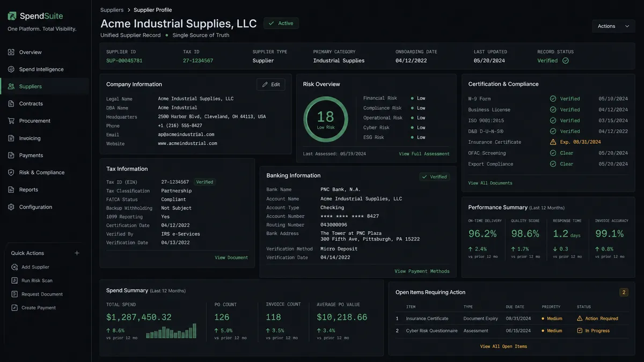This screenshot has width=644, height=362.
Task: Click the Record Status verified check icon
Action: point(566,61)
